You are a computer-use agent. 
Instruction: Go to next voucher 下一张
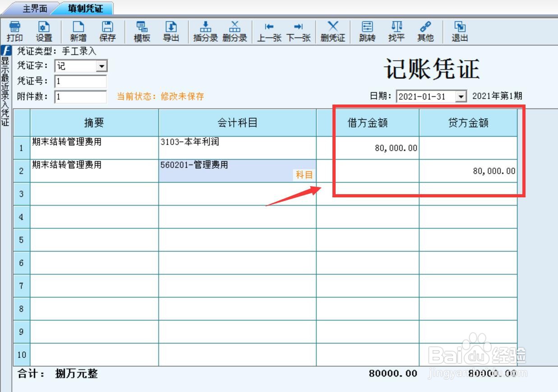(298, 32)
